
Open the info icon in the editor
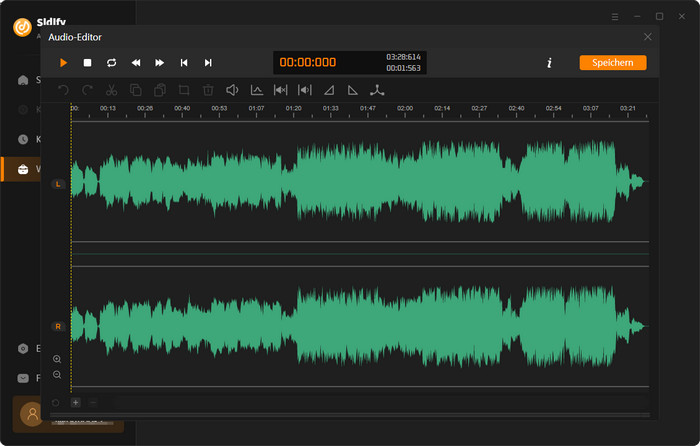coord(550,63)
